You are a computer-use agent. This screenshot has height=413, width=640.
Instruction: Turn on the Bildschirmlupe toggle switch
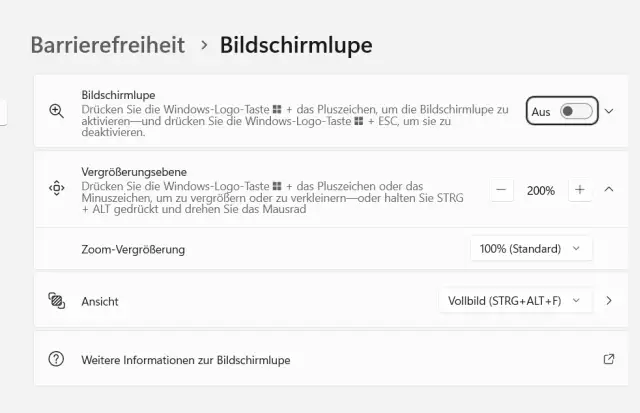576,111
